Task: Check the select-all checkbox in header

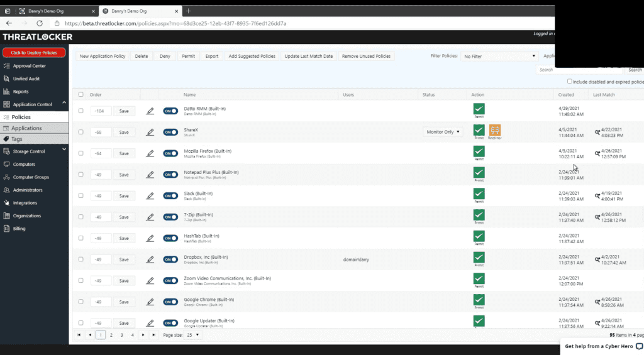Action: pos(81,94)
